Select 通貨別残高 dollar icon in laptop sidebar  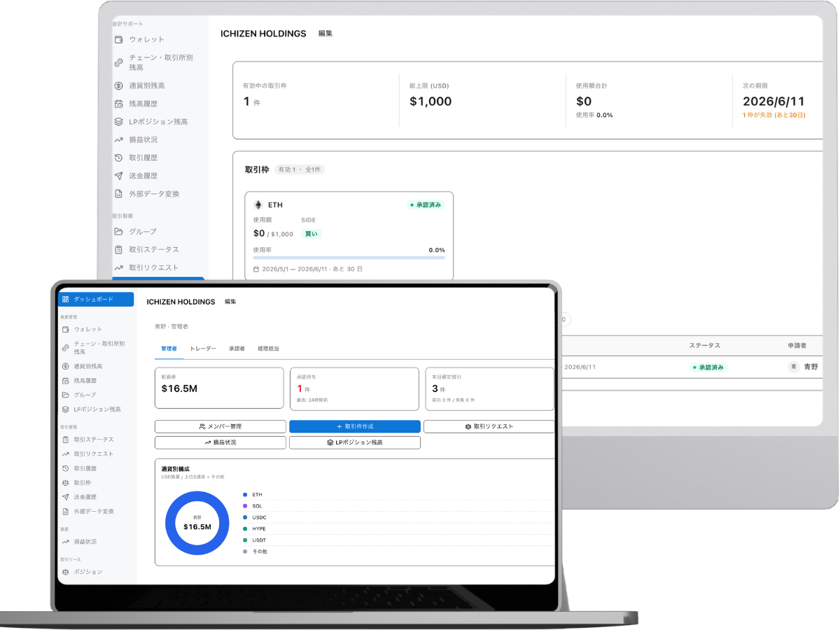tap(65, 366)
